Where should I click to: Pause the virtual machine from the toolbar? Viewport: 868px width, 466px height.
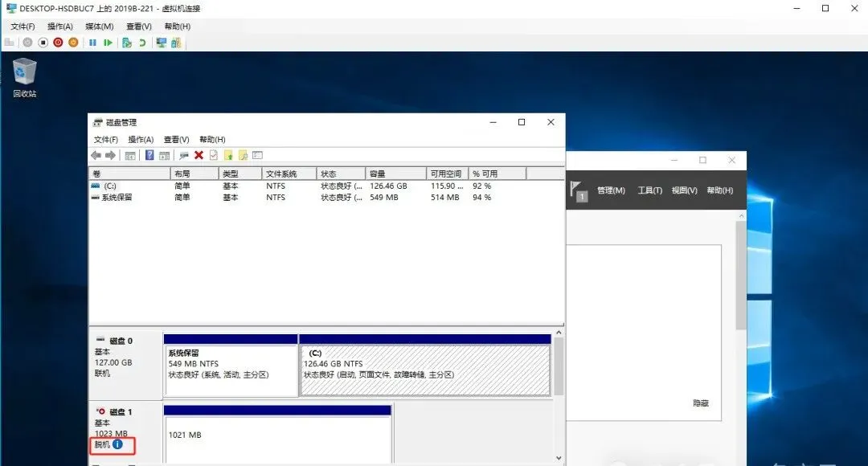click(92, 42)
